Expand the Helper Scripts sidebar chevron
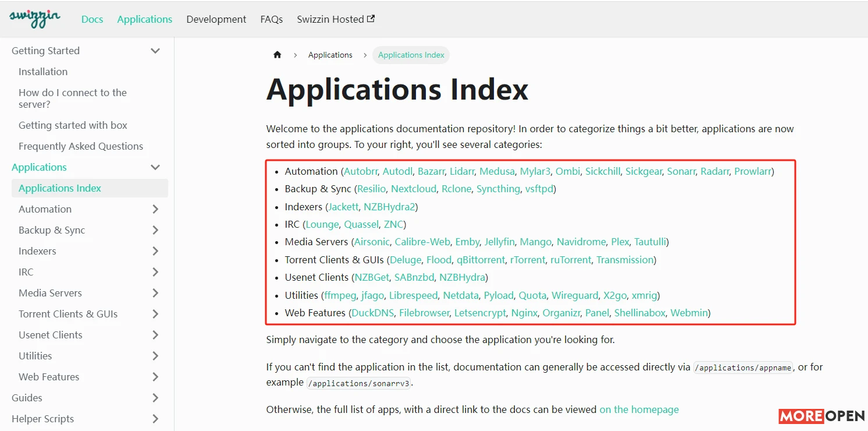The width and height of the screenshot is (868, 431). 155,419
